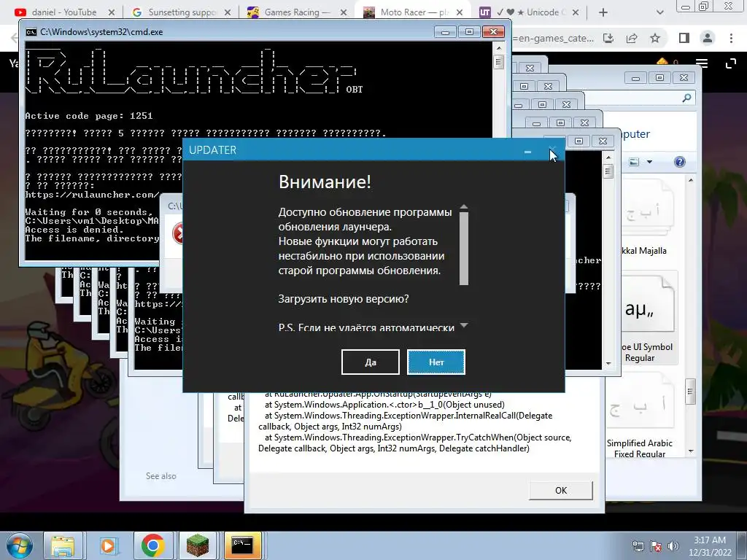This screenshot has height=560, width=747.
Task: Open the Chrome profile avatar
Action: click(708, 38)
